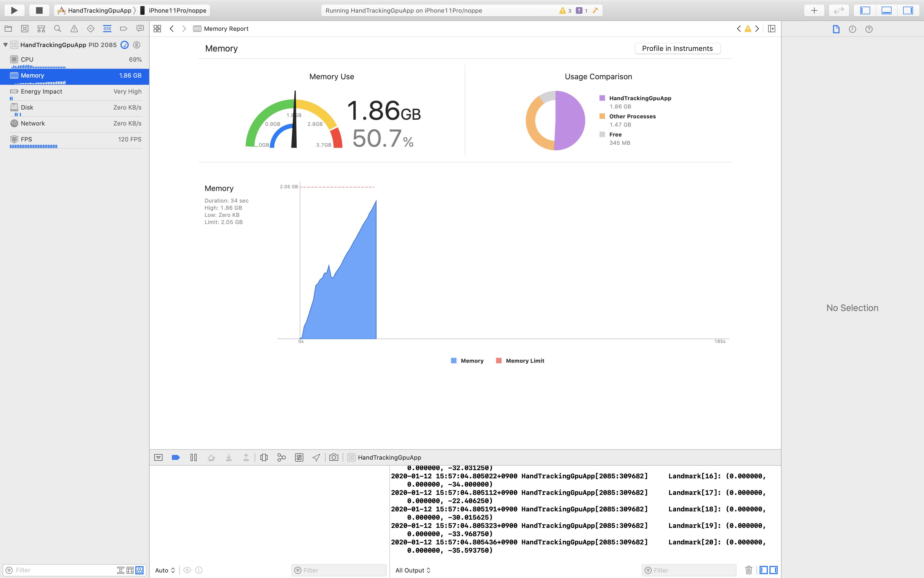
Task: Open the Library with plus button
Action: coord(814,10)
